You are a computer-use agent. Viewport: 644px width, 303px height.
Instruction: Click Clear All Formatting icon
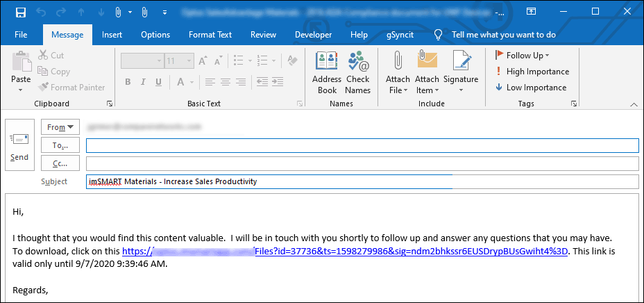pos(292,61)
